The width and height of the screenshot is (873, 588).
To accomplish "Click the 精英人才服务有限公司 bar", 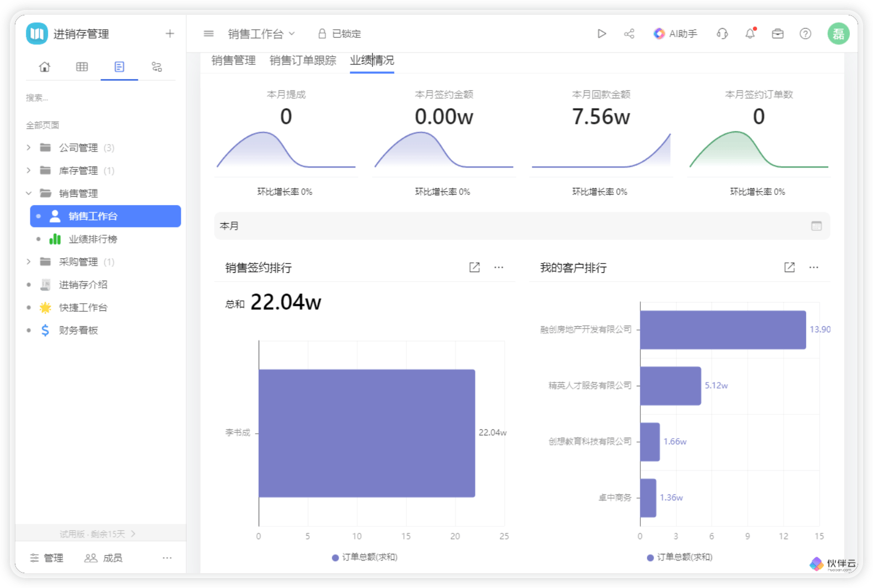I will tap(671, 386).
